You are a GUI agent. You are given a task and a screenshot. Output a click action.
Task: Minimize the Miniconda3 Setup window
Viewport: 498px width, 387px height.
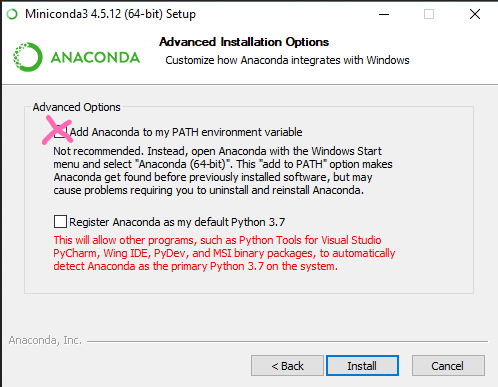[384, 14]
